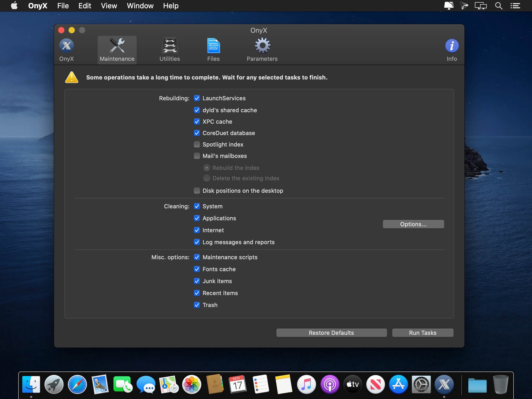The width and height of the screenshot is (532, 399).
Task: Open News from the Dock
Action: tap(375, 384)
